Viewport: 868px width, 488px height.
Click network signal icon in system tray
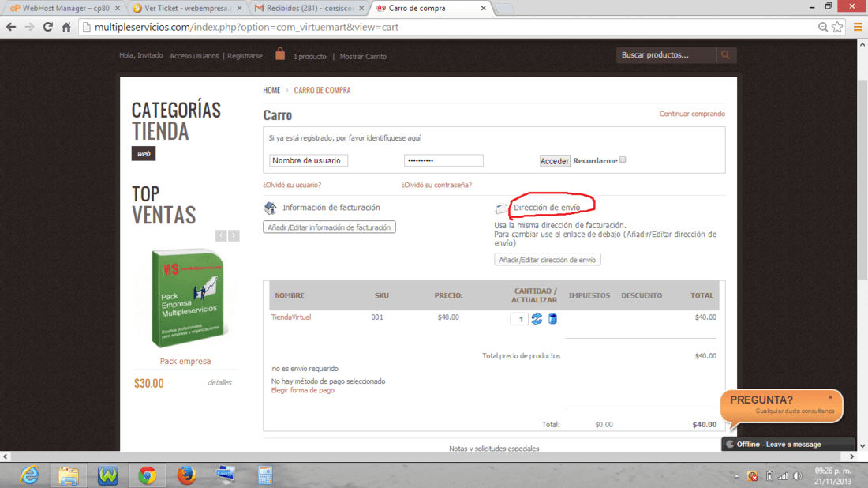point(783,476)
